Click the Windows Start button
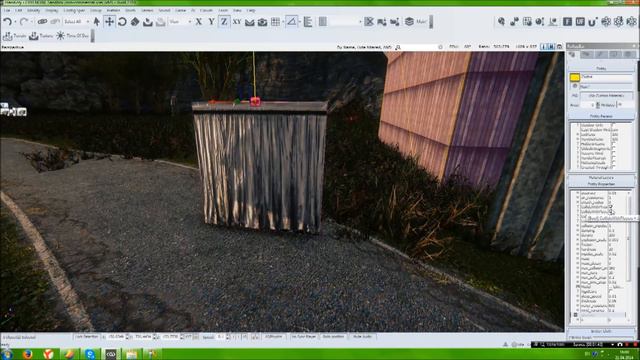 click(x=7, y=354)
